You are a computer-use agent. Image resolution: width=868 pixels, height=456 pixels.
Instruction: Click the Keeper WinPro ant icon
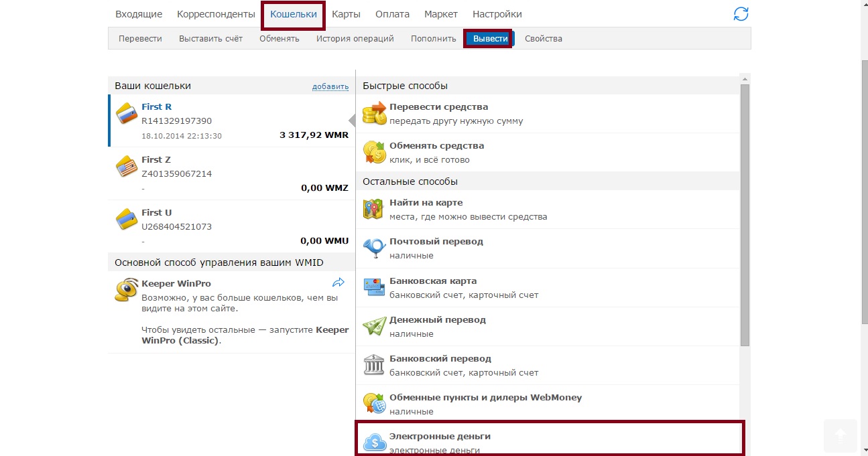pyautogui.click(x=127, y=289)
